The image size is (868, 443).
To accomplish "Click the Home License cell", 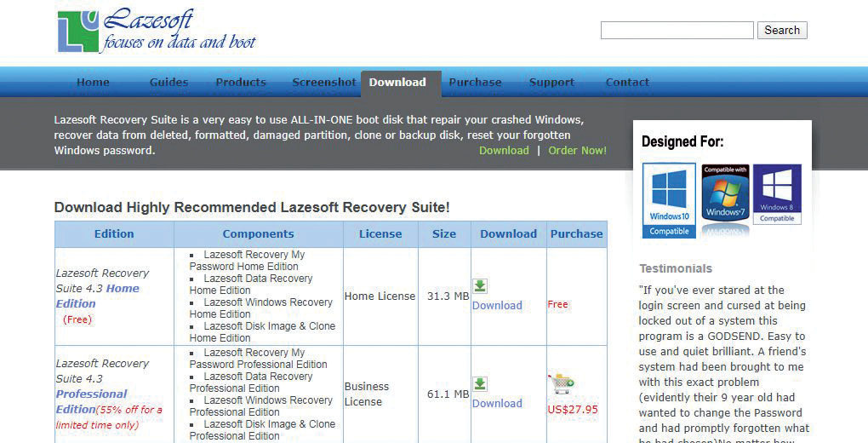I will point(380,296).
